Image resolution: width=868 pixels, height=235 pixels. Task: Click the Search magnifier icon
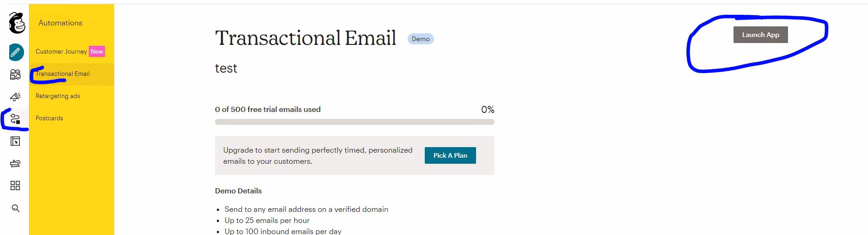tap(15, 208)
